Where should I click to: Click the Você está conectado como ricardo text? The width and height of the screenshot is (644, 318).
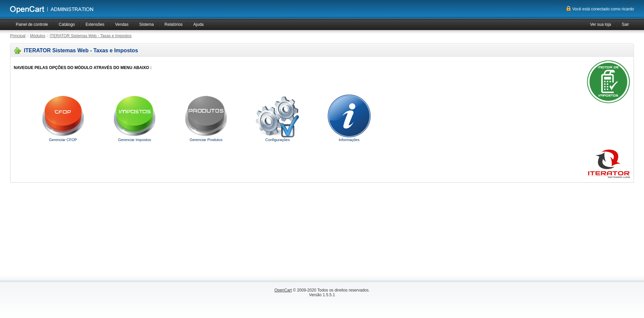[x=603, y=9]
